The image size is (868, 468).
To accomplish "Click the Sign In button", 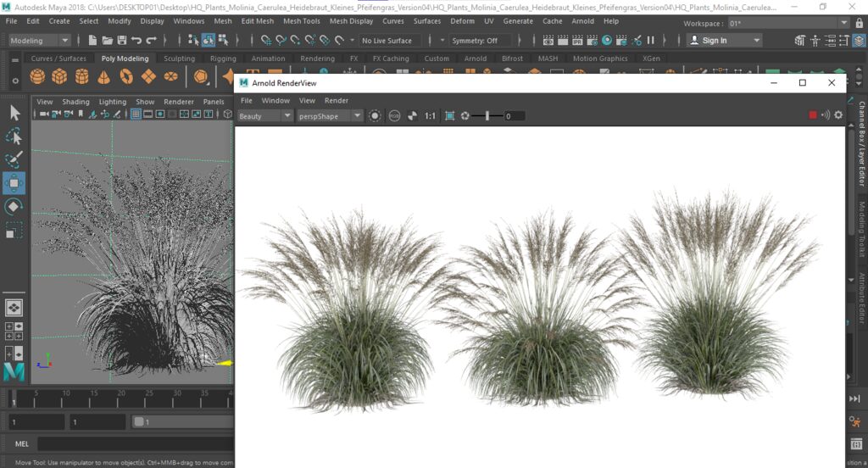I will tap(725, 41).
